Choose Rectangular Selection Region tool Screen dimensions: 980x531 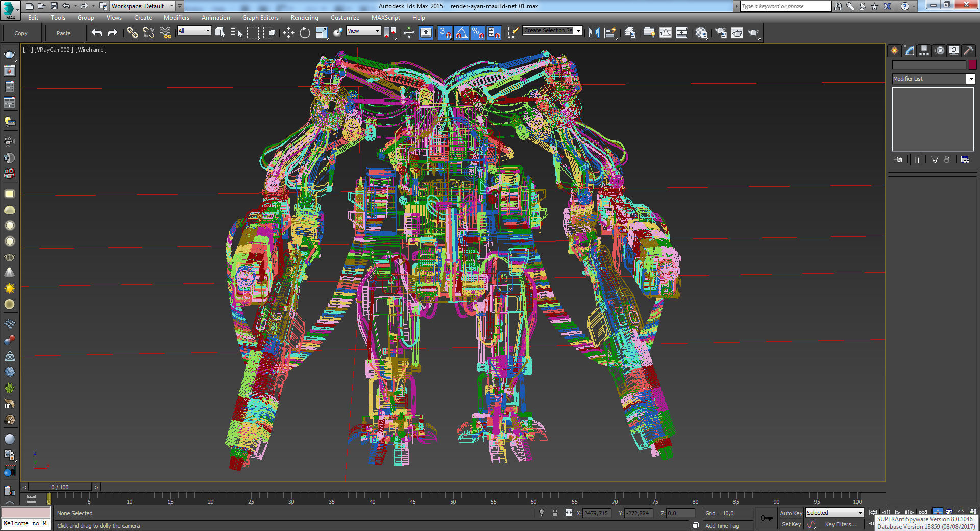tap(253, 33)
